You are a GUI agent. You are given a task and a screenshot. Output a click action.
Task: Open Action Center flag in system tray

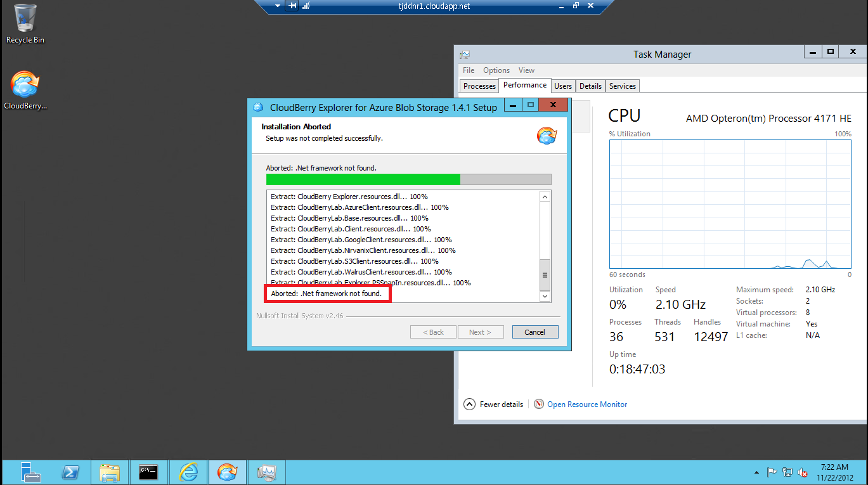coord(772,472)
